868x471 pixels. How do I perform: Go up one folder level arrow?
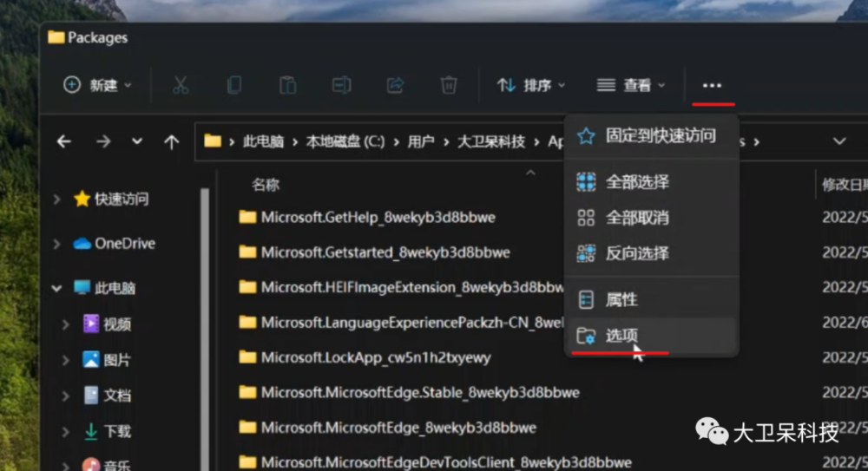point(172,142)
